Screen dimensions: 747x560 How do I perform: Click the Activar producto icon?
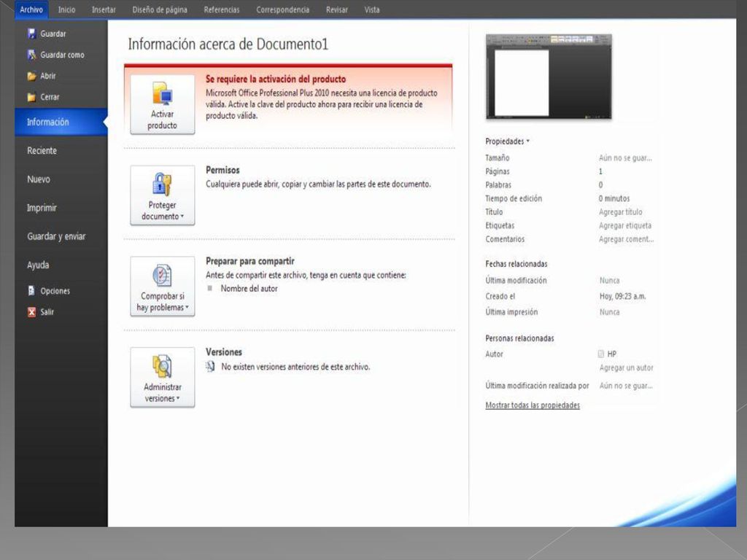tap(163, 93)
